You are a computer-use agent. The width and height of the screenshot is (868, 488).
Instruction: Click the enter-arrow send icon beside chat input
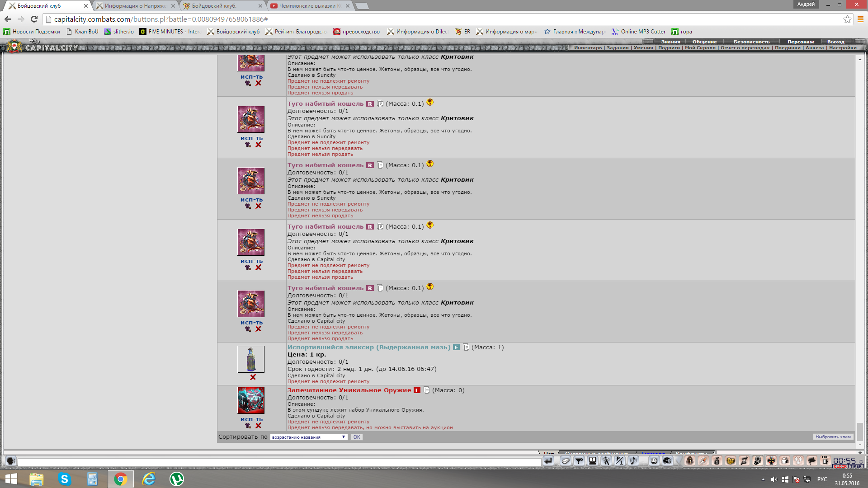coord(548,461)
